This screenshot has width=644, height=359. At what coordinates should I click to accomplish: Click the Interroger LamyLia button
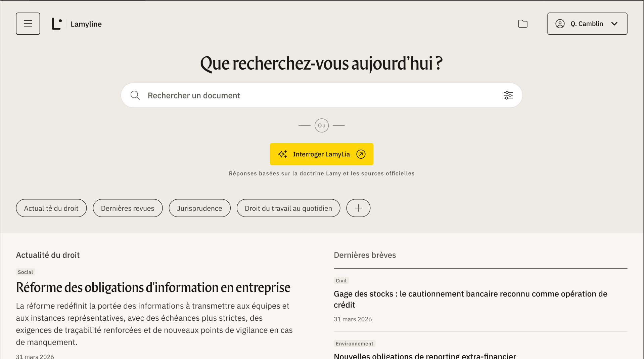tap(321, 154)
